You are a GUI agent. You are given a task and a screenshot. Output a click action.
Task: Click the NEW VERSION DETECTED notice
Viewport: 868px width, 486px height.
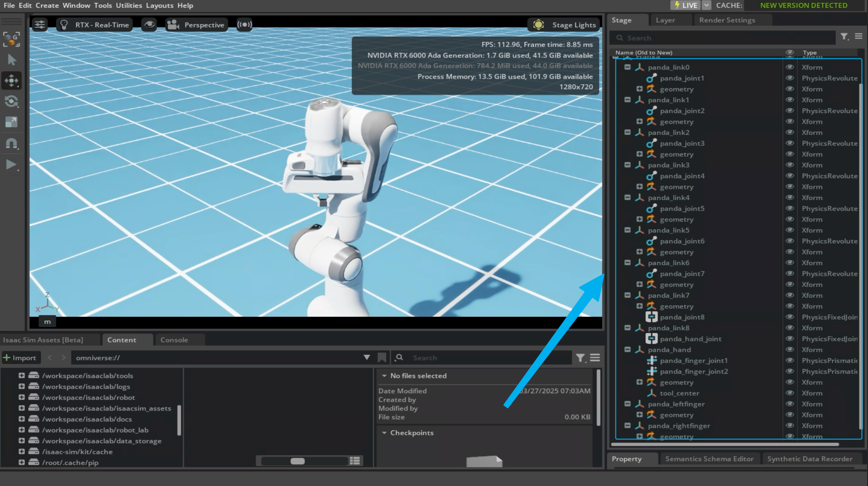804,5
